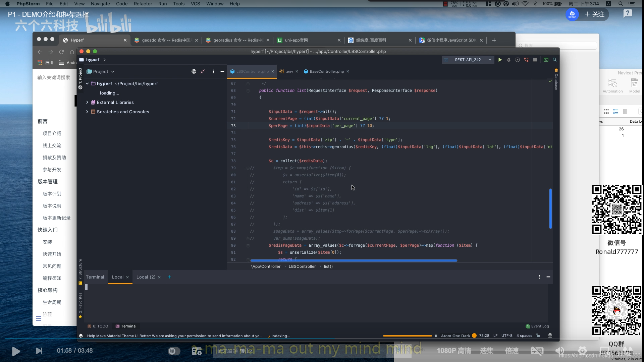Click locate target icon in Project panel
The width and height of the screenshot is (644, 362).
[194, 71]
